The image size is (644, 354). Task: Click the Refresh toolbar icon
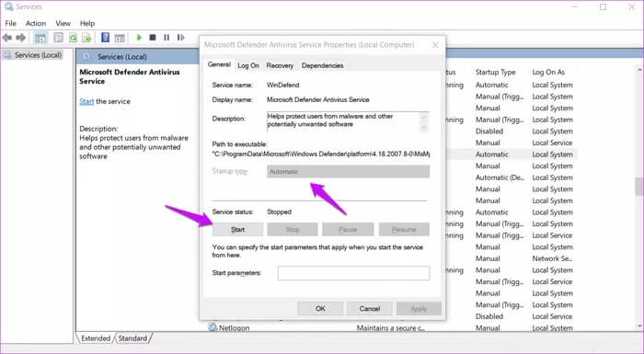73,38
